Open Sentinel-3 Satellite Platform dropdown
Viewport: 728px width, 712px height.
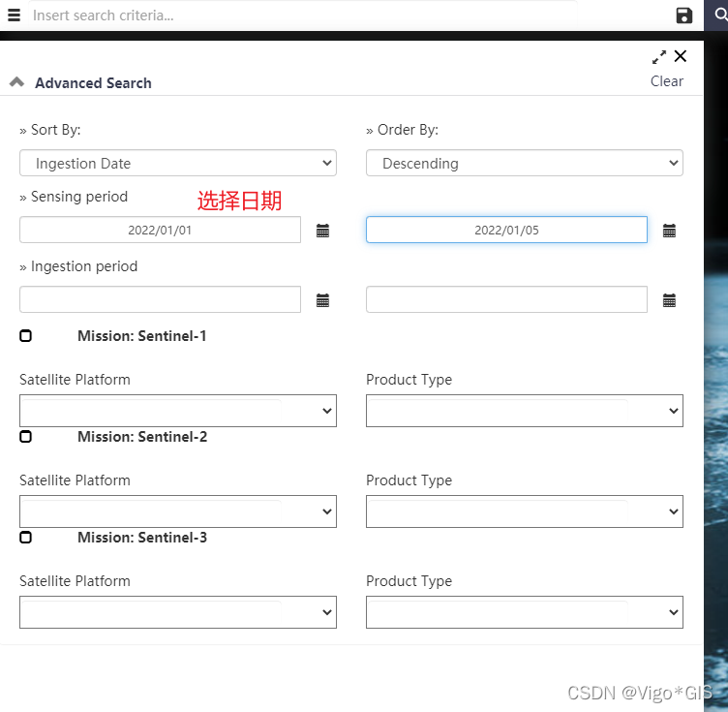(178, 612)
